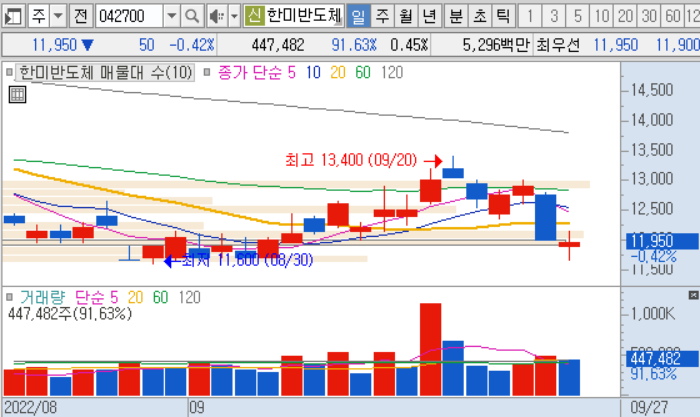Click the orange 20 price moving average legend
The height and width of the screenshot is (417, 700).
tap(338, 72)
